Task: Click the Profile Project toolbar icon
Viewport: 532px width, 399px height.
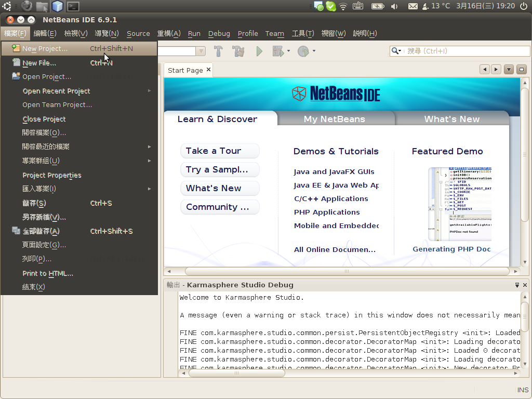Action: pyautogui.click(x=303, y=51)
